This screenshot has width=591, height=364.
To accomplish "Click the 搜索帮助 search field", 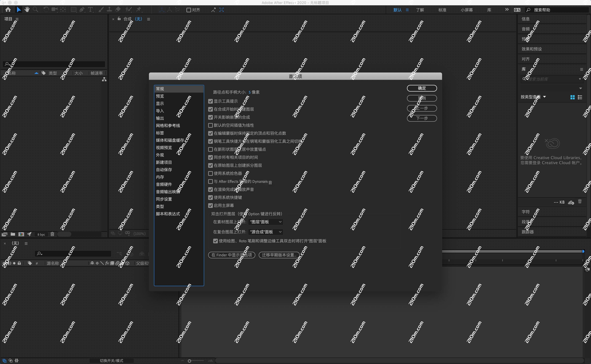I will [x=557, y=10].
